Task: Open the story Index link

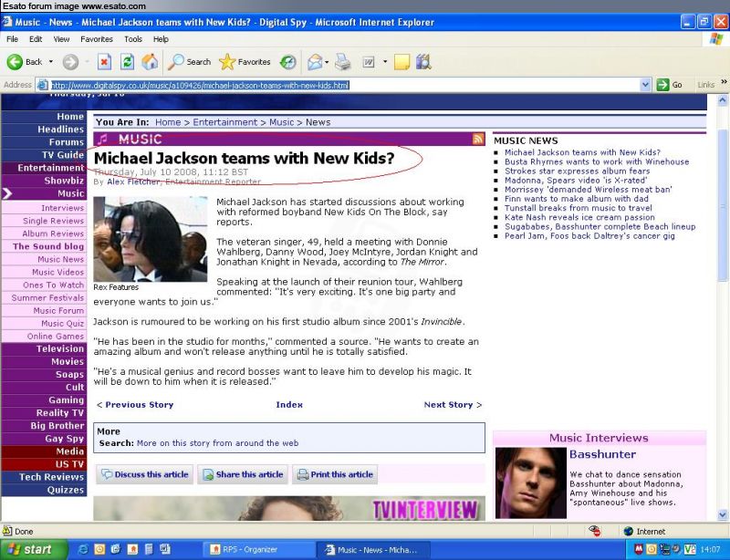Action: pyautogui.click(x=289, y=405)
